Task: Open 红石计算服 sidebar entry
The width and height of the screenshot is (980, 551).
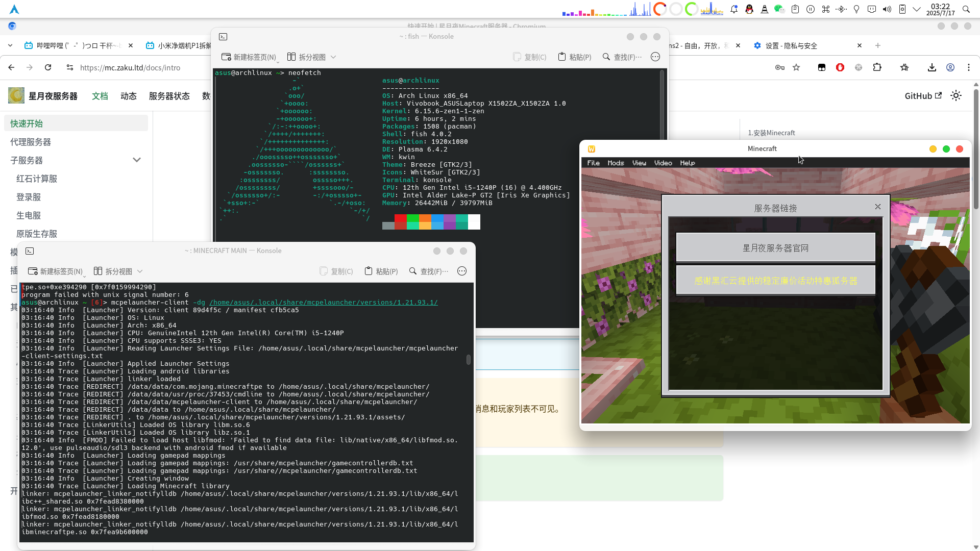Action: tap(37, 179)
